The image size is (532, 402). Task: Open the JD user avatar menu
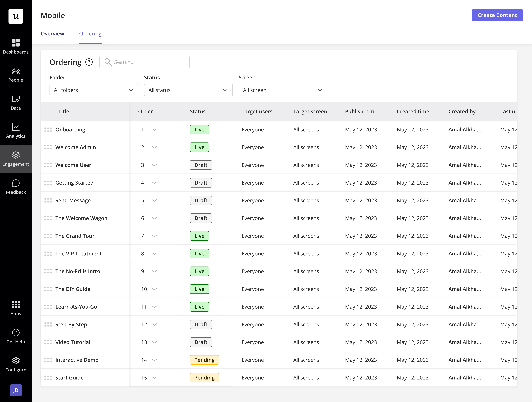coord(16,390)
